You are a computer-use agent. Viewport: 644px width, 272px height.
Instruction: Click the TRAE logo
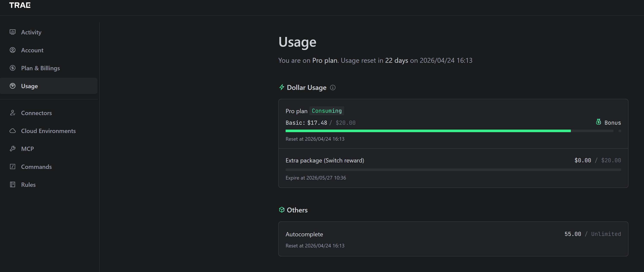[20, 5]
